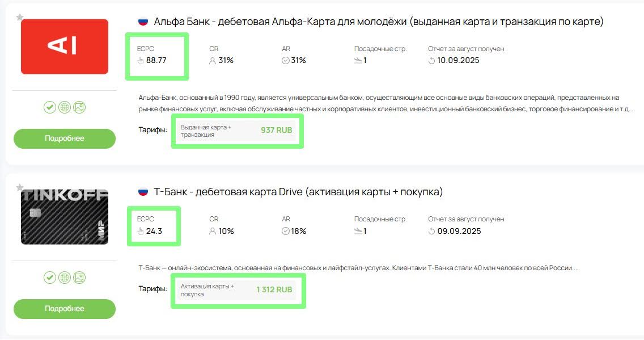Open the Alfa Bank debit card offer title

(378, 22)
